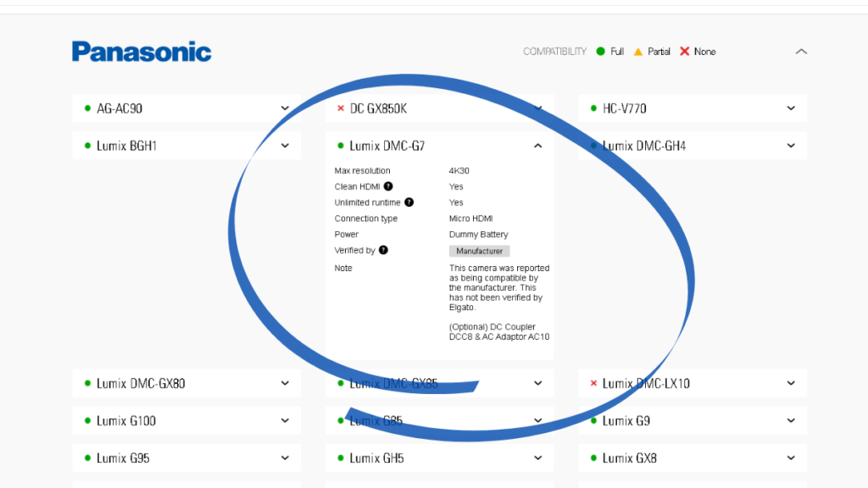868x488 pixels.
Task: Select the AG-AC90 camera name
Action: (x=120, y=108)
